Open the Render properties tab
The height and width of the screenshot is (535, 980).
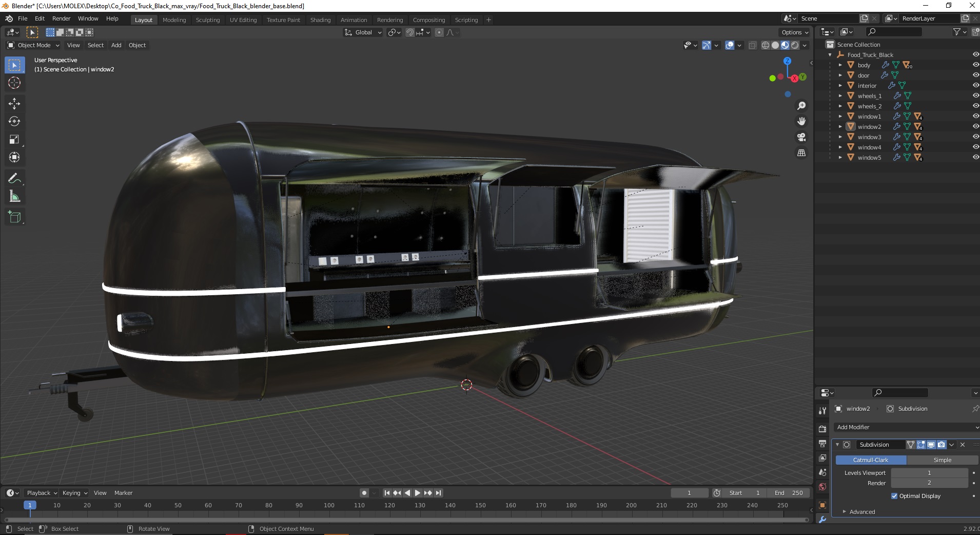(822, 429)
